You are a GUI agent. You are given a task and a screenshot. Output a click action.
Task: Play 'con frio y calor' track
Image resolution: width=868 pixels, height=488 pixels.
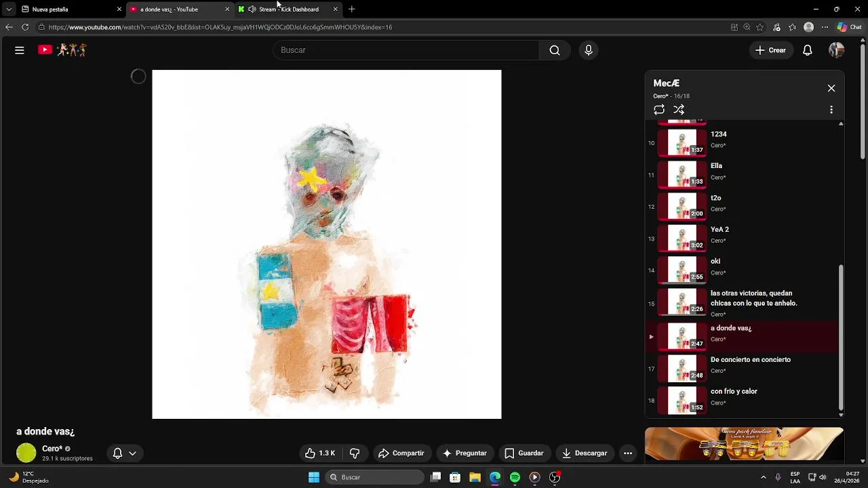click(x=743, y=400)
